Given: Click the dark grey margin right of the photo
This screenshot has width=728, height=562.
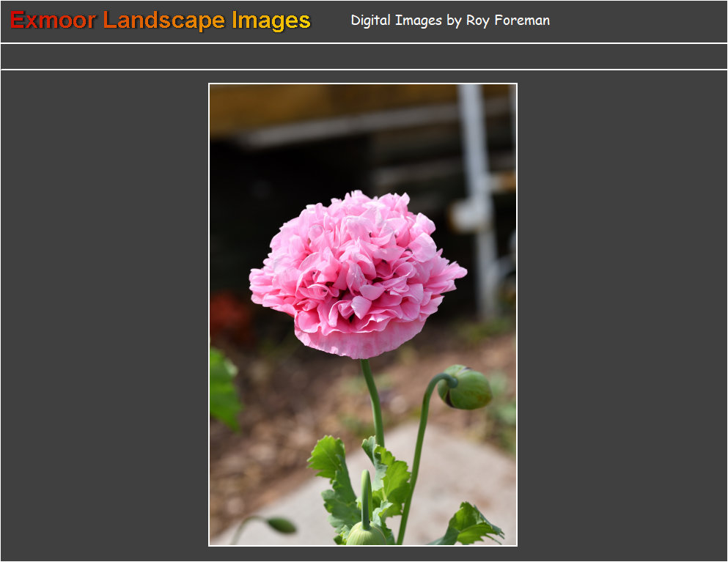Looking at the screenshot, I should tap(622, 315).
